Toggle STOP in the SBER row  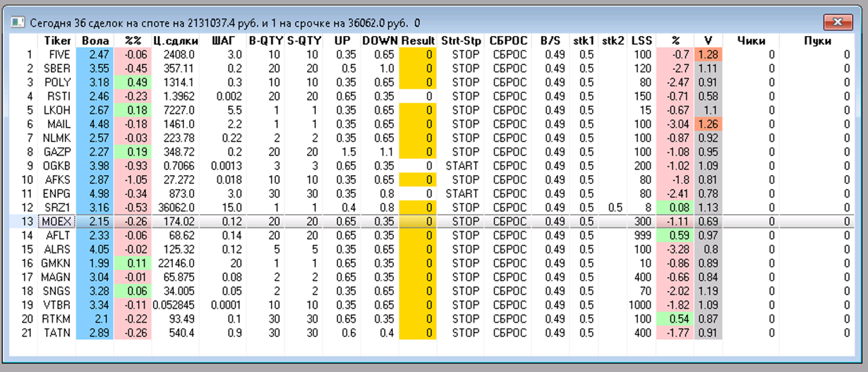point(465,68)
